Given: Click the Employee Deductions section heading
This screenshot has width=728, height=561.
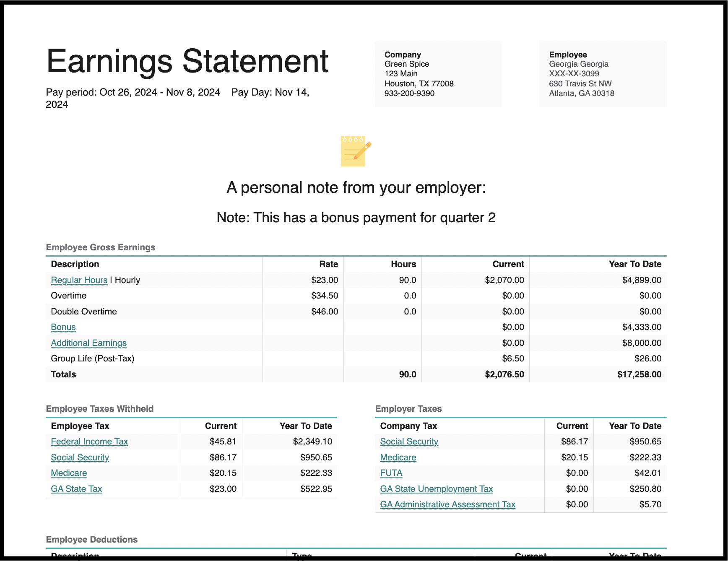Looking at the screenshot, I should pyautogui.click(x=92, y=540).
